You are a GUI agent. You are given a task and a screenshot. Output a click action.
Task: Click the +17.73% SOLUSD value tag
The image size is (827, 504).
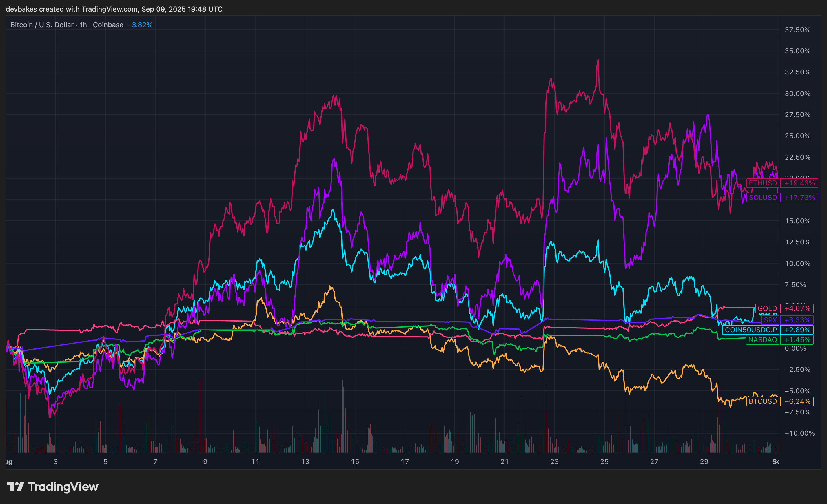tap(799, 197)
